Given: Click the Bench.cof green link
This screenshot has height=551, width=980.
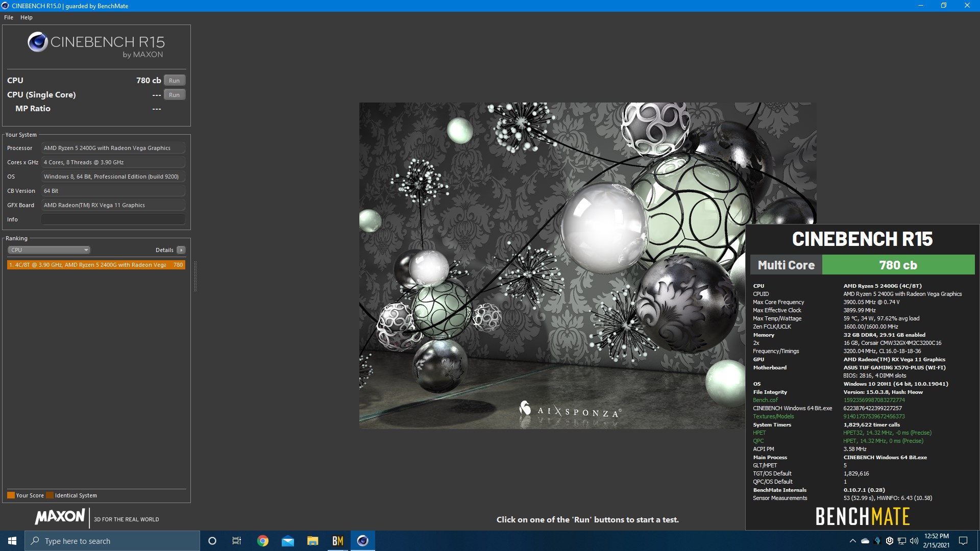Looking at the screenshot, I should (x=765, y=400).
